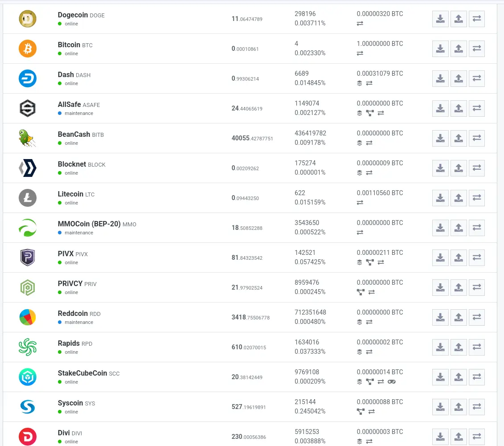The image size is (504, 446).
Task: Click the withdraw icon for Dogecoin
Action: [459, 19]
